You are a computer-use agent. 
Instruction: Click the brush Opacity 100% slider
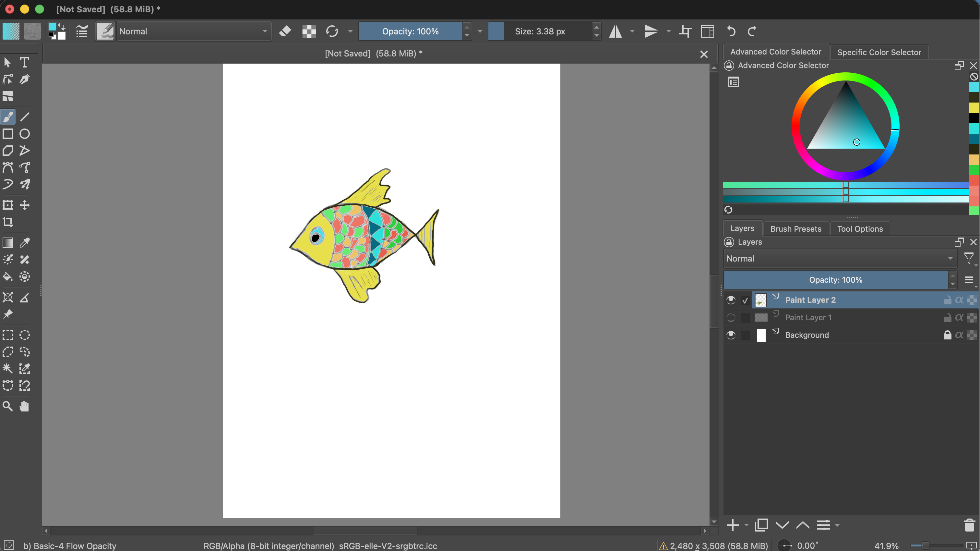click(x=411, y=31)
